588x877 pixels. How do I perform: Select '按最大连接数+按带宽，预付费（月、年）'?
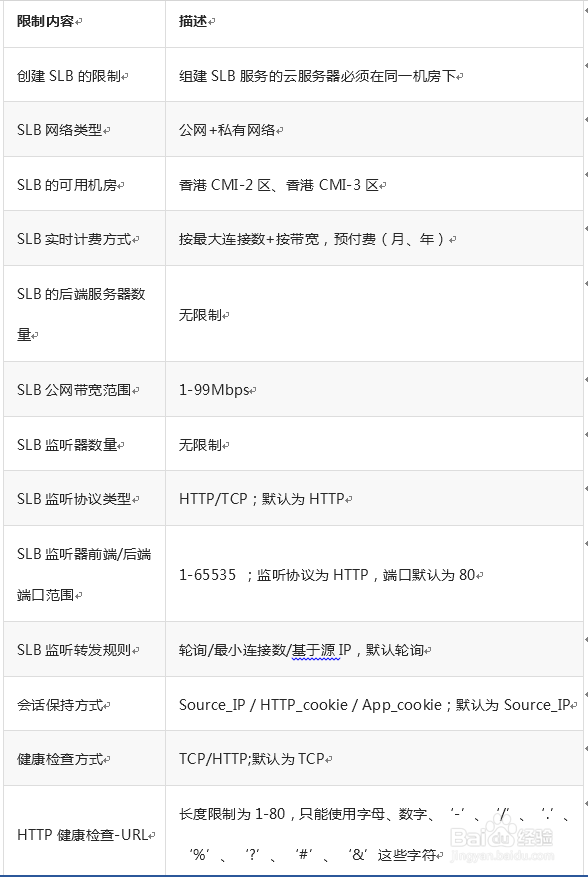point(313,239)
